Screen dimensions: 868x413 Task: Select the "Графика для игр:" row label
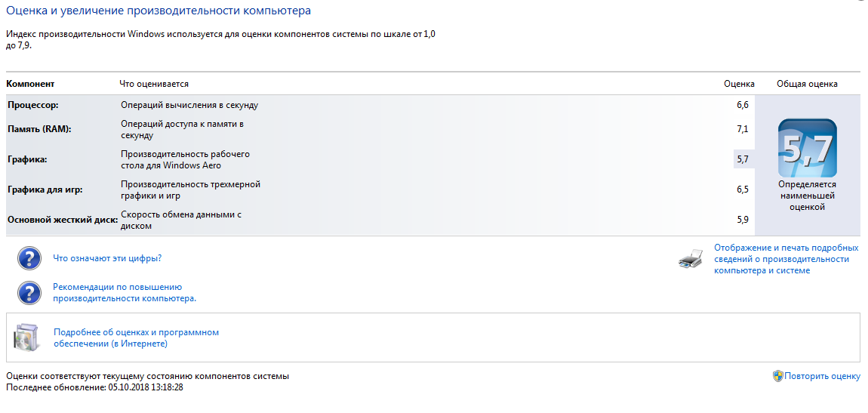45,190
